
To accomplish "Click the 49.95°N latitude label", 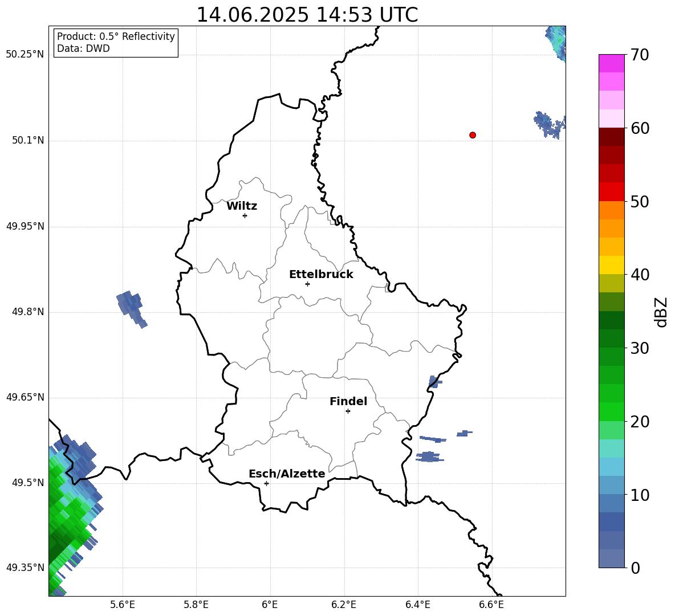I will [x=25, y=226].
